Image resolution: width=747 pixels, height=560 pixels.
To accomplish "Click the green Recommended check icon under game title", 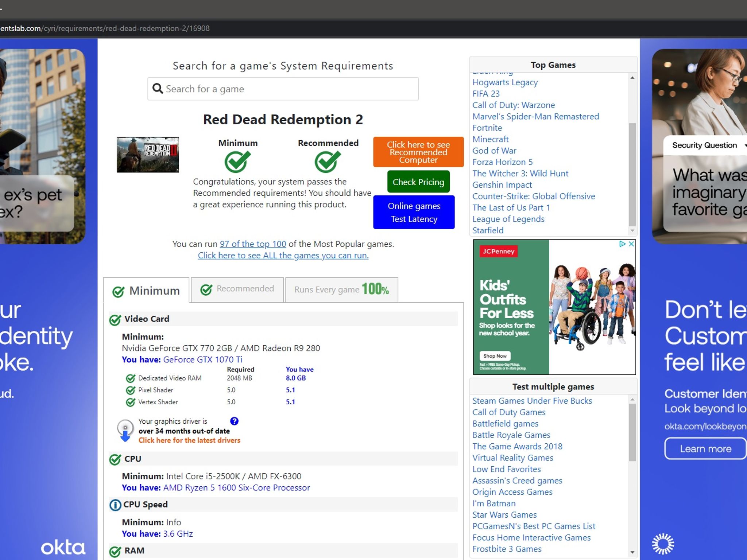I will 328,162.
